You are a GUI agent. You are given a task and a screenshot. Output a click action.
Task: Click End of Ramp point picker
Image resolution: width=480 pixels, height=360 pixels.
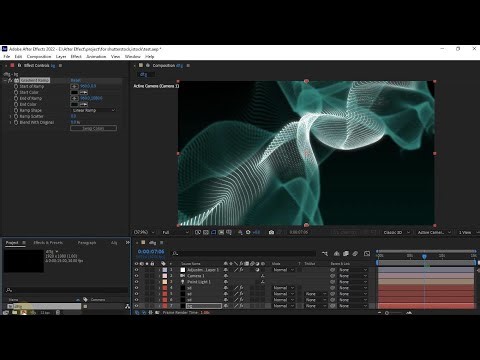(74, 98)
